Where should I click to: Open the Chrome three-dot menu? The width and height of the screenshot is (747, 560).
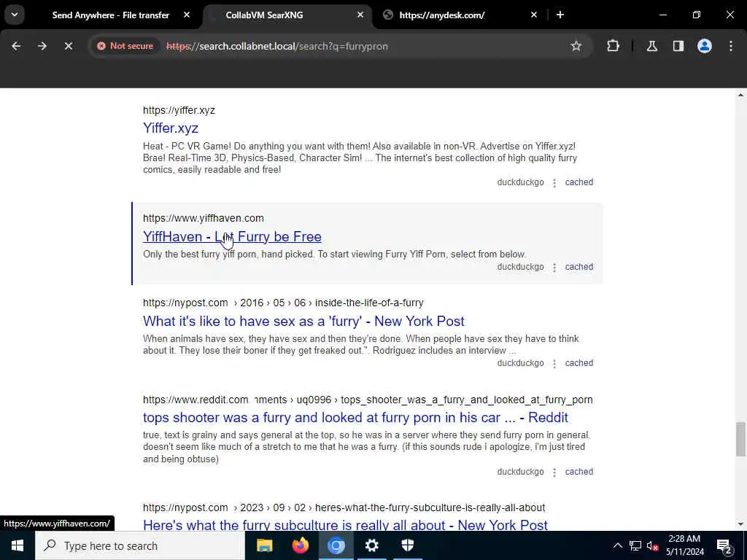tap(731, 46)
